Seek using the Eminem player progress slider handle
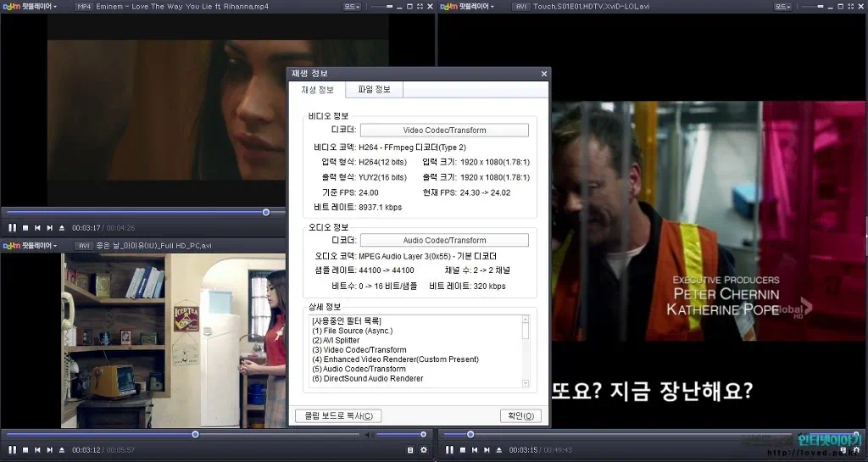This screenshot has width=868, height=462. tap(265, 213)
